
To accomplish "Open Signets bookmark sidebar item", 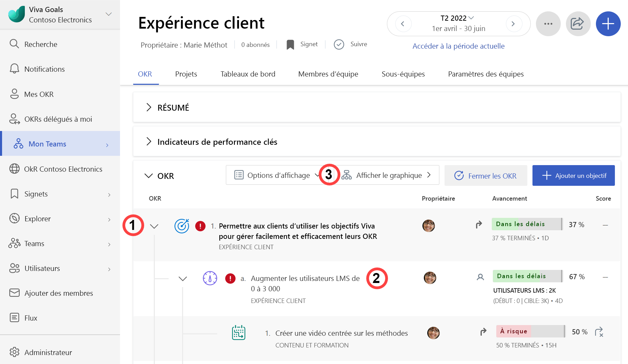I will pos(60,194).
